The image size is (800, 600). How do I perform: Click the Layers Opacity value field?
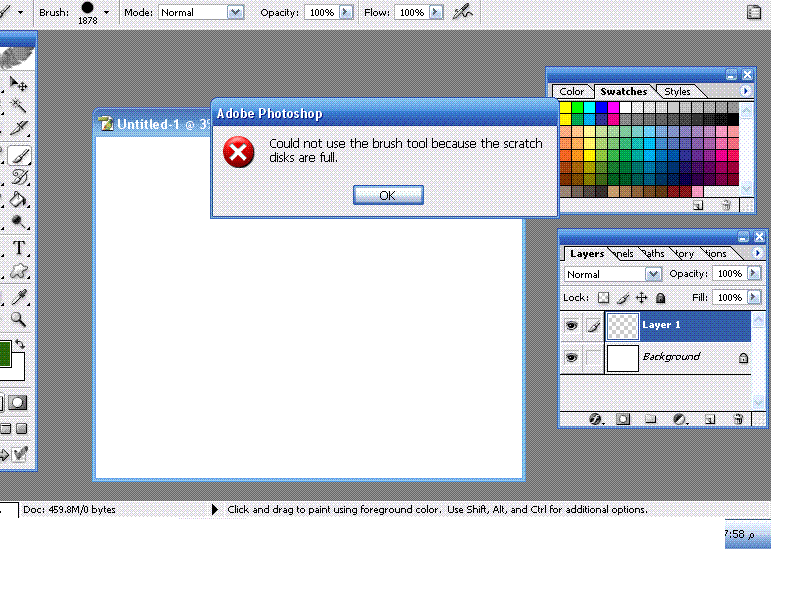(x=730, y=273)
